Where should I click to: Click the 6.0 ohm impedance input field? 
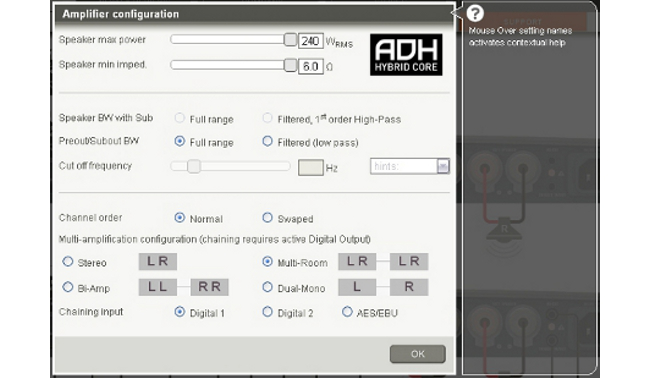point(310,66)
